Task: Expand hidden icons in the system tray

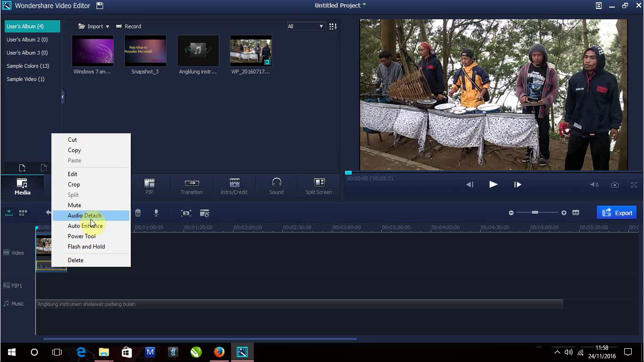Action: point(557,352)
